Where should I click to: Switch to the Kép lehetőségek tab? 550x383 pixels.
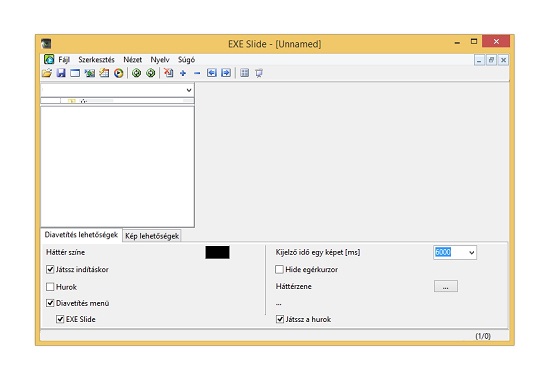[x=152, y=236]
